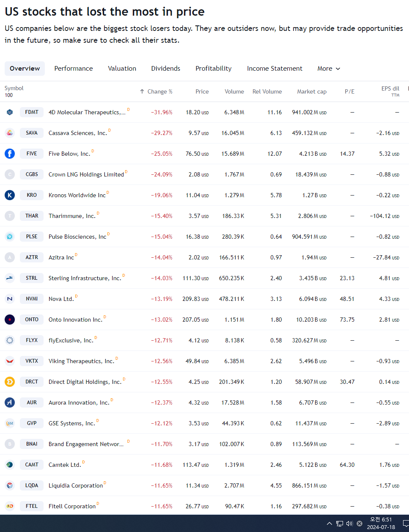
Task: Click the Five Below logo icon
Action: 10,154
